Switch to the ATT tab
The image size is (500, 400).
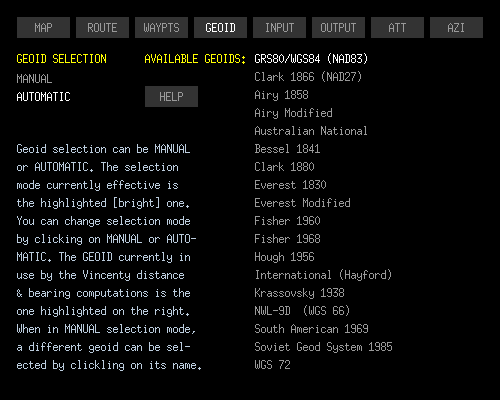pos(397,28)
